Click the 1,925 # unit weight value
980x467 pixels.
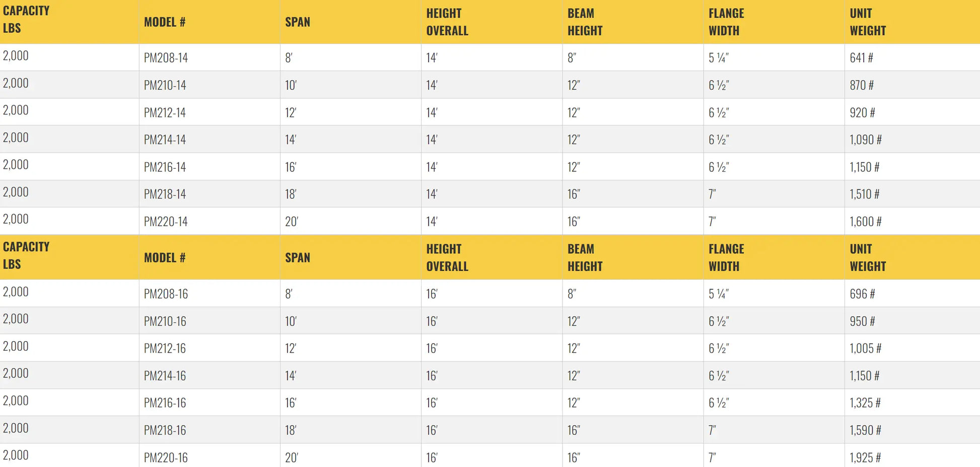point(865,457)
